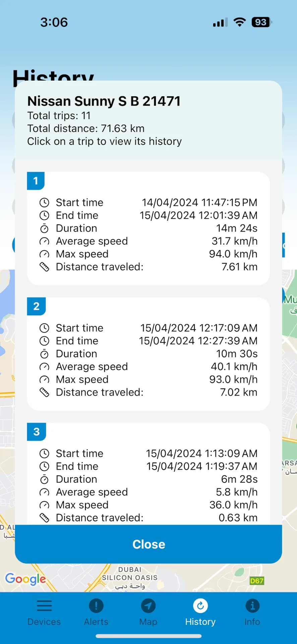
Task: Tap trip 2 Average speed gauge icon
Action: (x=44, y=367)
